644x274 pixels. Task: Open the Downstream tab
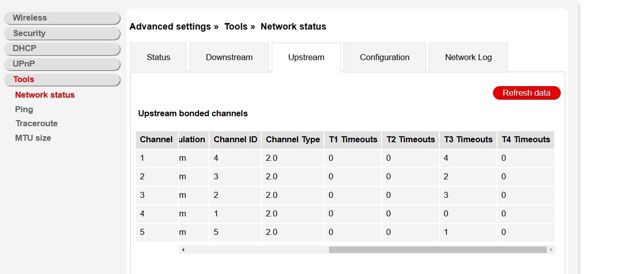click(x=229, y=58)
